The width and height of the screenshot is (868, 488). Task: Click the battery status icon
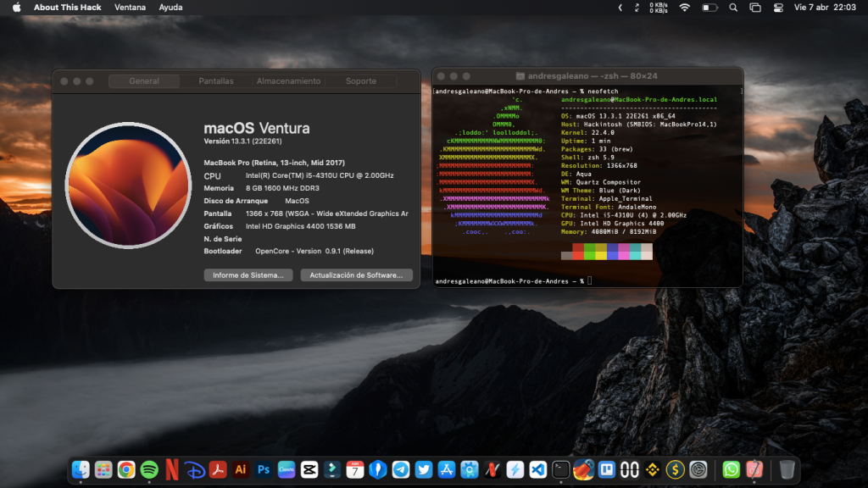pos(709,8)
